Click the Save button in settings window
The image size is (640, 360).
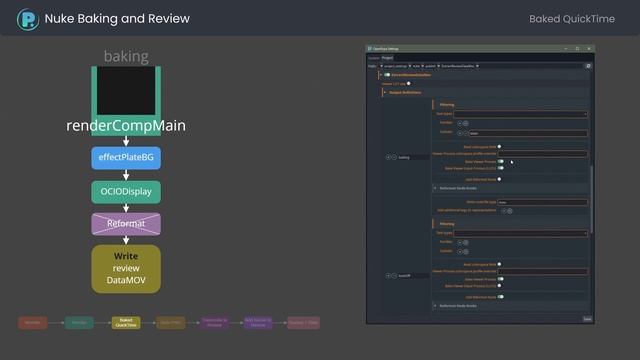(587, 319)
